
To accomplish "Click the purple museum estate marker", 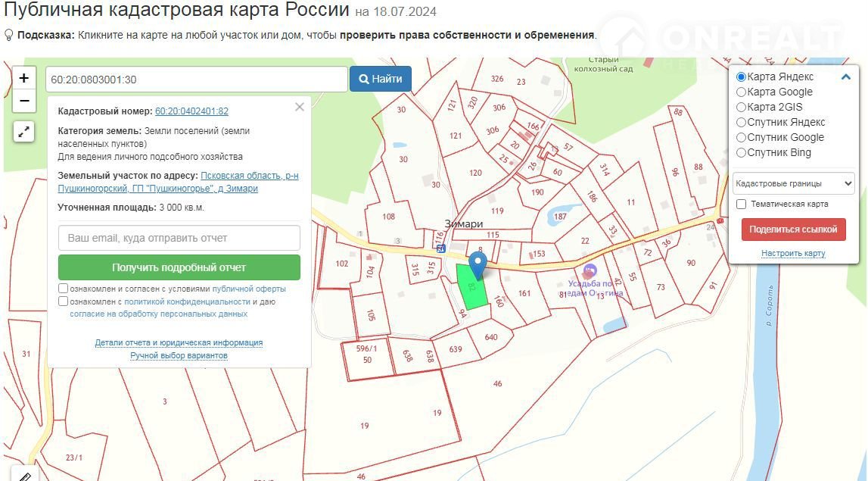I will pos(590,270).
